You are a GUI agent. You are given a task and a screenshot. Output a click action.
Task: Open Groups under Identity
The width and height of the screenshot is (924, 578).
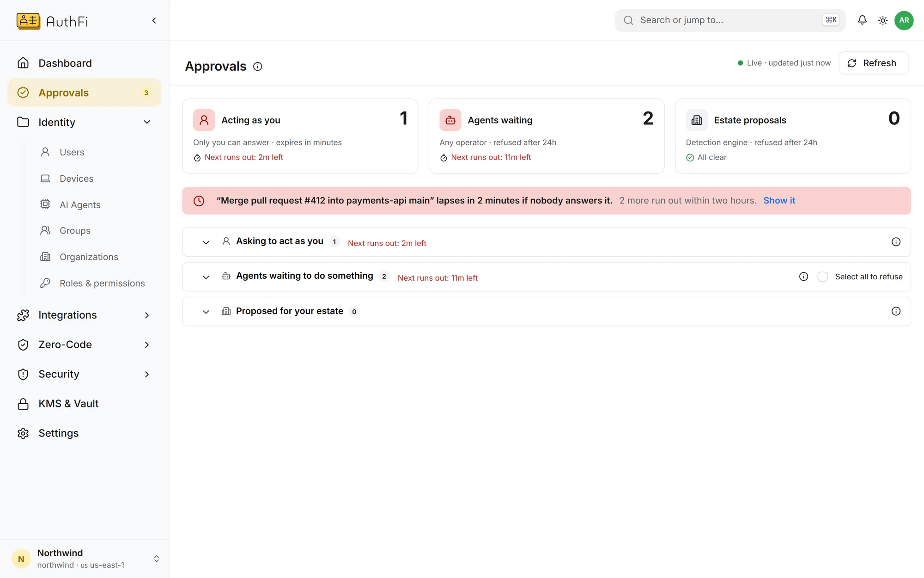coord(96,230)
